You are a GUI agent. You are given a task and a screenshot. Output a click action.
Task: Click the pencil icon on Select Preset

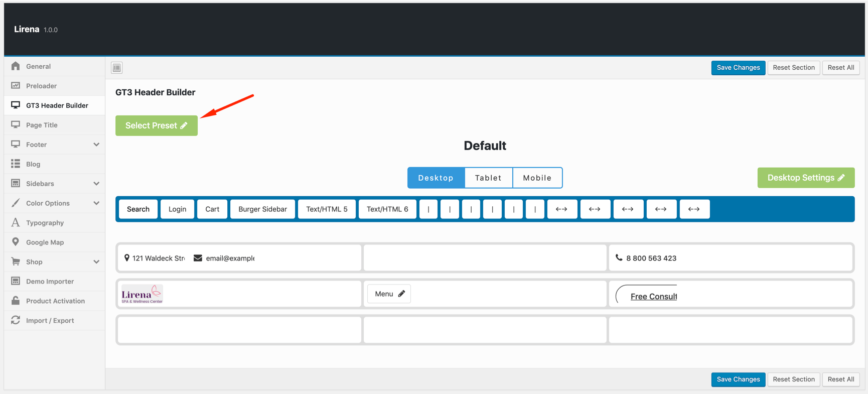[x=184, y=125]
